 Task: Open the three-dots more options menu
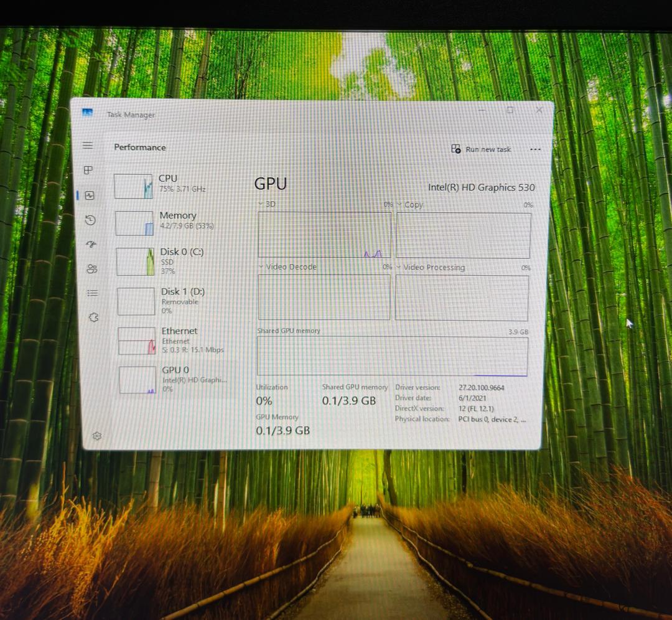(535, 149)
